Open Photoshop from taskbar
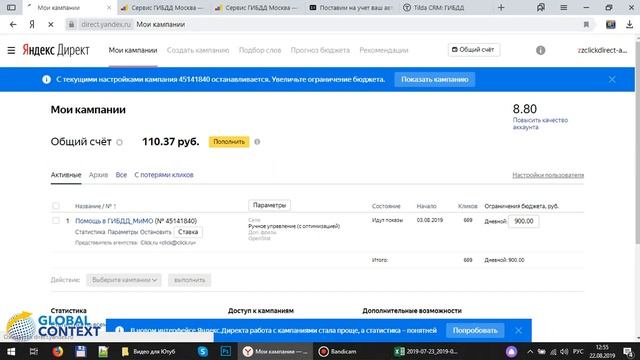Viewport: 640px width, 360px height. (x=225, y=351)
